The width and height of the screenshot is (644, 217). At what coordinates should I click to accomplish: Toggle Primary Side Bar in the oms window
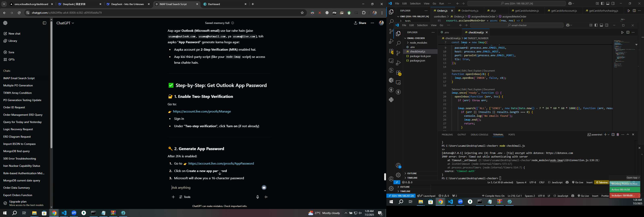603,3
